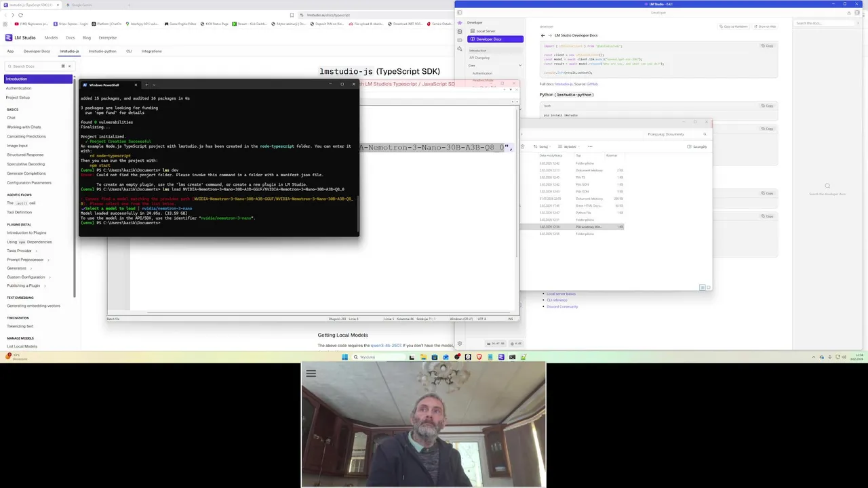
Task: Select Developer Docs in LM Studio sidebar
Action: 496,39
